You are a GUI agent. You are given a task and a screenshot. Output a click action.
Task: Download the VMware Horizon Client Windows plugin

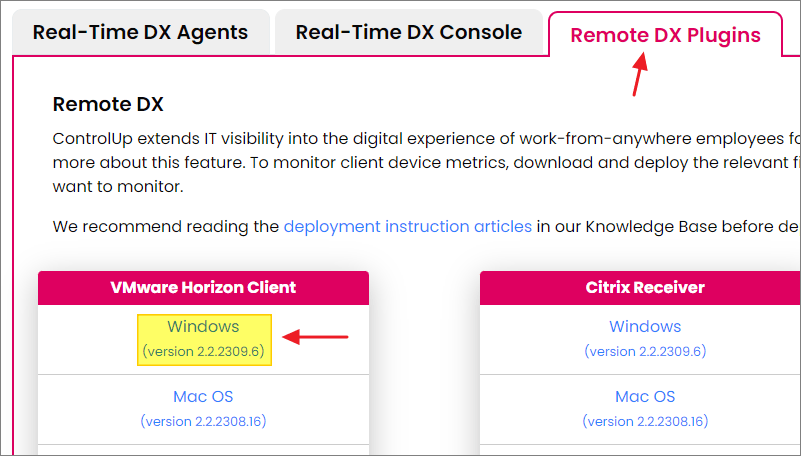203,327
